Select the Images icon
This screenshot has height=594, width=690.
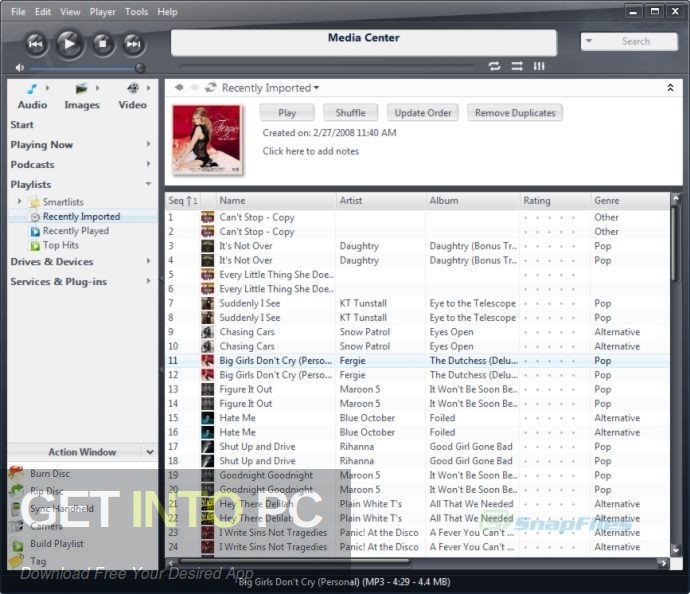tap(81, 88)
